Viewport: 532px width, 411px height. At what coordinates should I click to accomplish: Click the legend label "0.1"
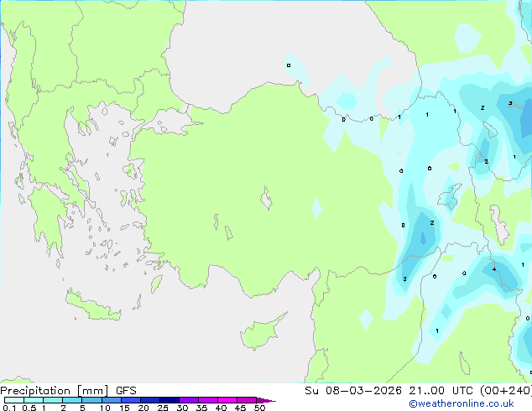coord(9,408)
